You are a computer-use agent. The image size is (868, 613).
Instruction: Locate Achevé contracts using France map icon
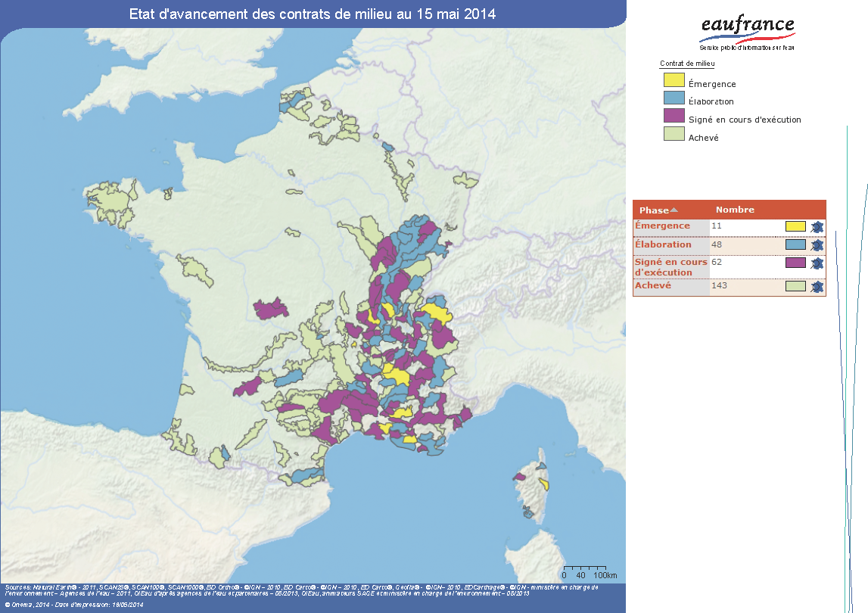(817, 287)
